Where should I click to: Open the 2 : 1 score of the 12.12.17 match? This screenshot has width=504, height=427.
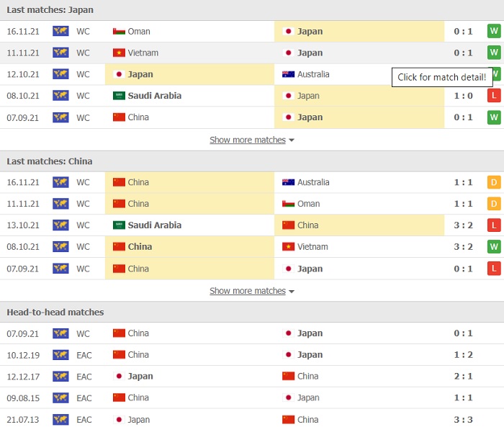pyautogui.click(x=463, y=377)
